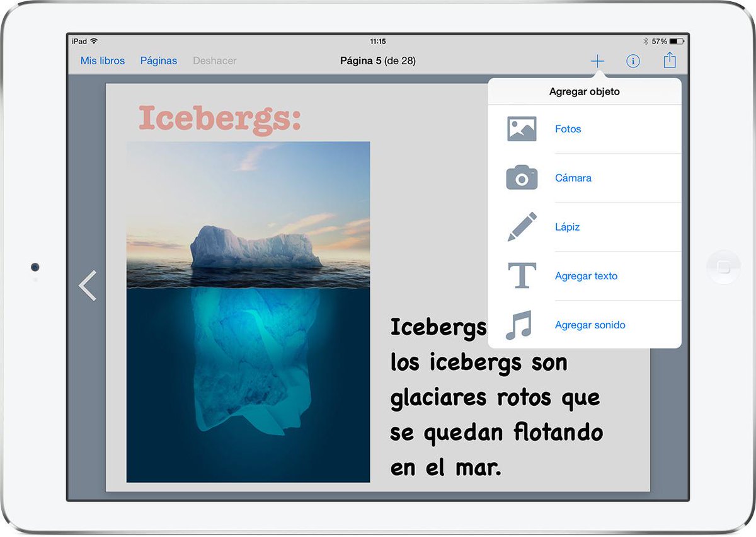Open the Páginas overview
The height and width of the screenshot is (537, 756).
(159, 61)
